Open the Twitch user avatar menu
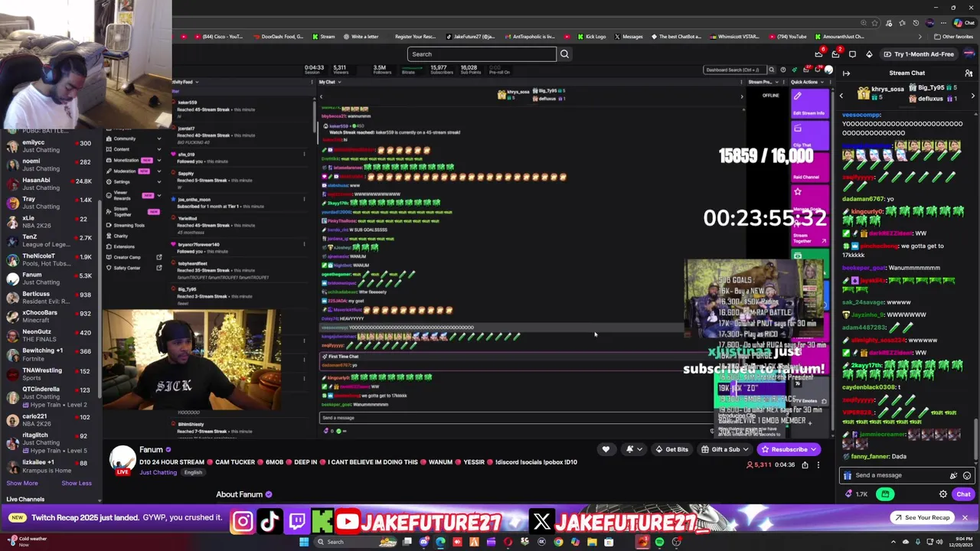 (969, 54)
